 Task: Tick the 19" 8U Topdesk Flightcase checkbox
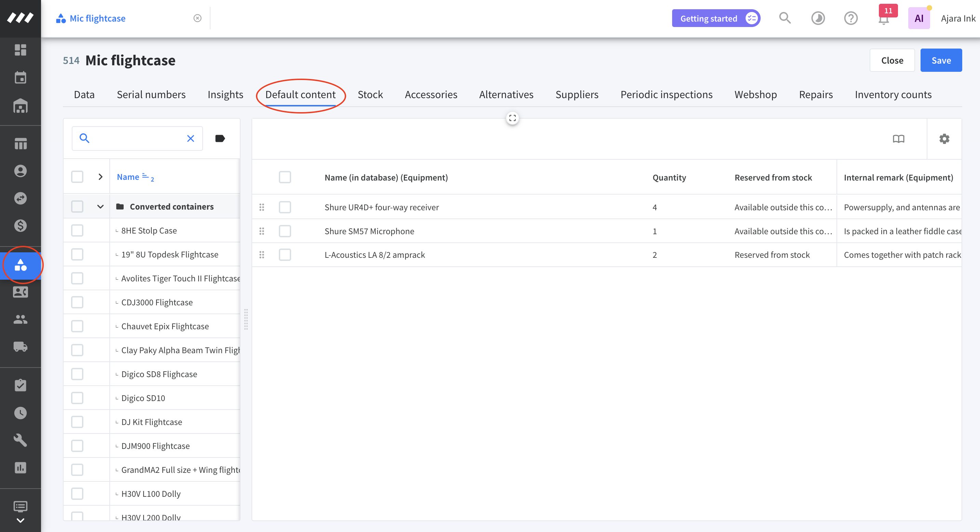77,255
